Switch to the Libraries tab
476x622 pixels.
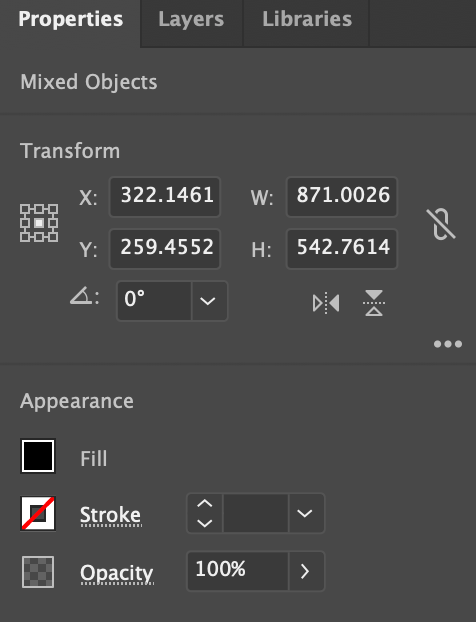[x=307, y=19]
